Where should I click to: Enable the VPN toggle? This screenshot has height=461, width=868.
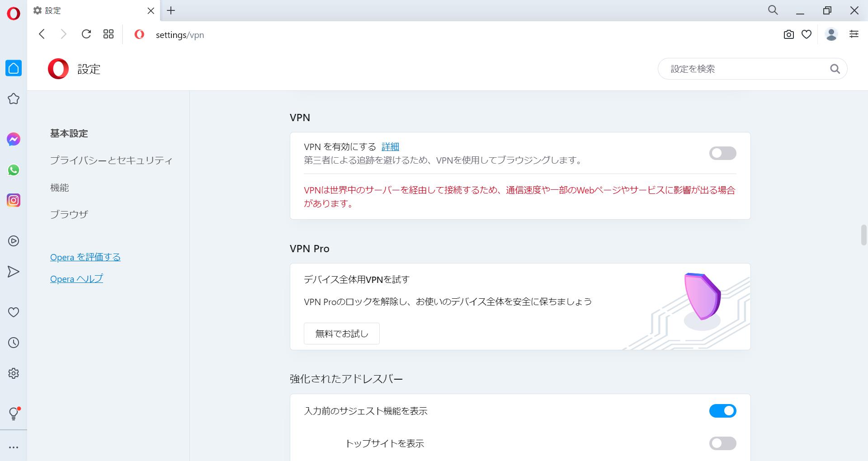722,153
